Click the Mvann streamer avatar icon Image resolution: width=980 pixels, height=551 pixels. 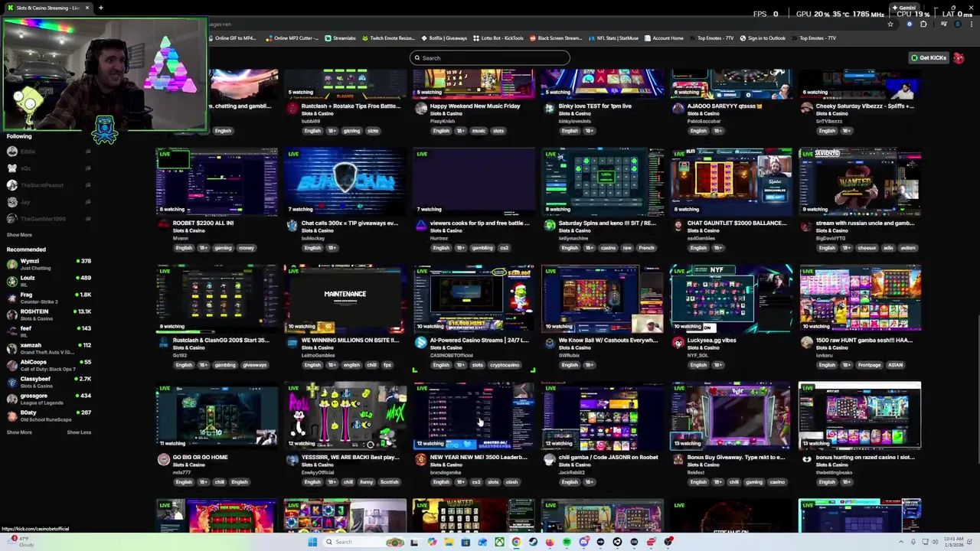[163, 226]
